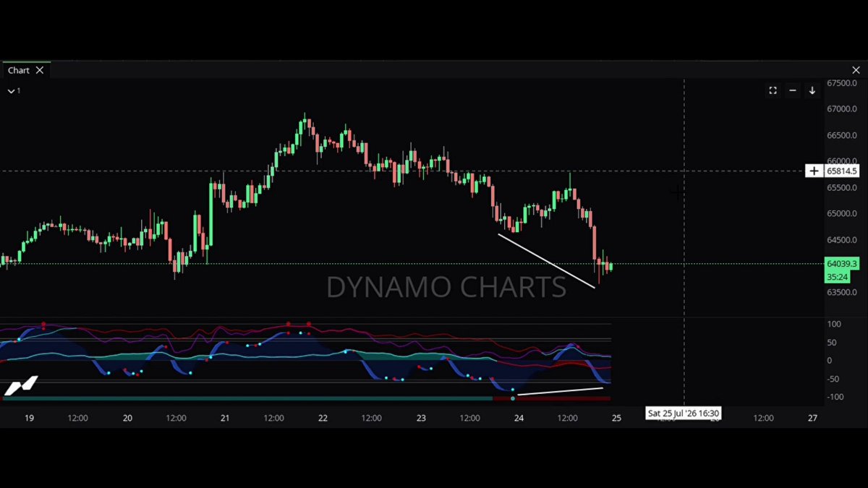Click the date 24 on time axis

pos(519,418)
